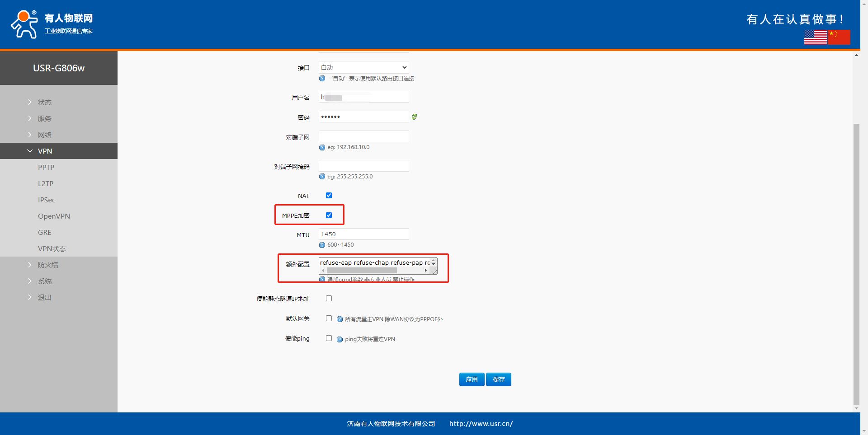Open the PPTP page in sidebar

(46, 167)
